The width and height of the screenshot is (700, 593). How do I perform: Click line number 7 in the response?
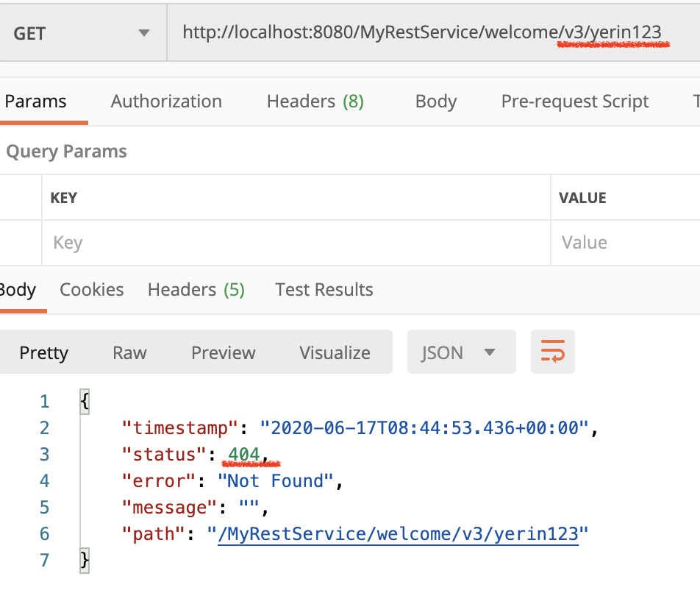point(44,560)
